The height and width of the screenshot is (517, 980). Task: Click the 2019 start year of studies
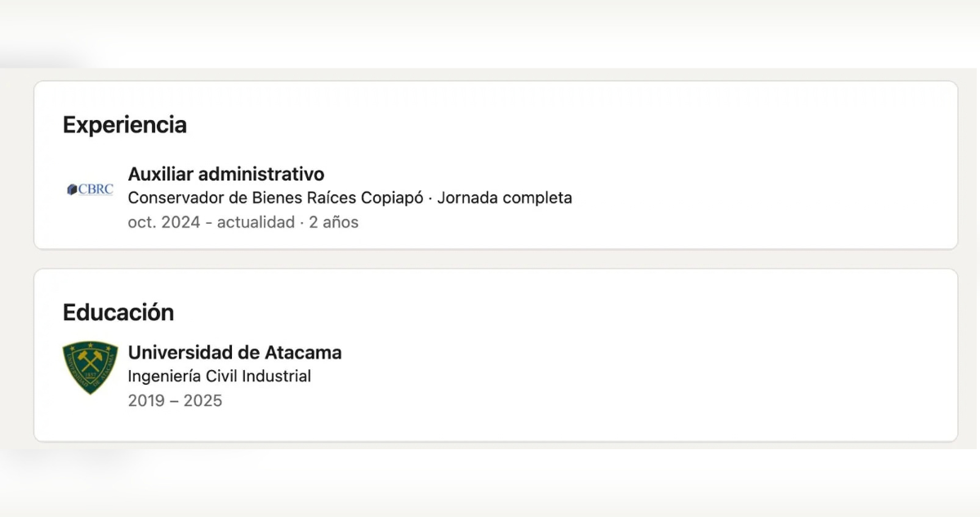click(x=146, y=401)
